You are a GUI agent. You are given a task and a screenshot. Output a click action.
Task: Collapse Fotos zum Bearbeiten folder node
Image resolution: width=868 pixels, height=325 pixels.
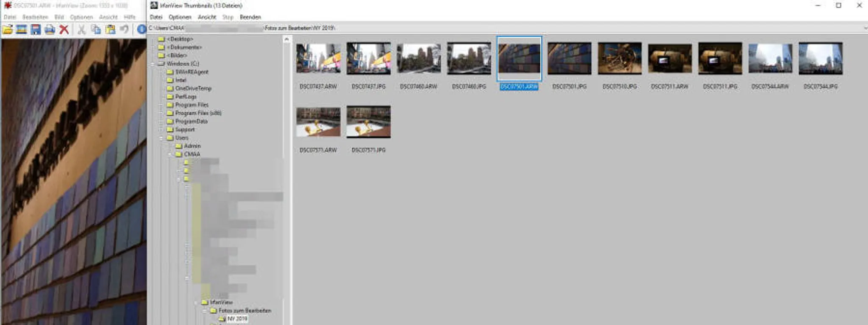[204, 311]
